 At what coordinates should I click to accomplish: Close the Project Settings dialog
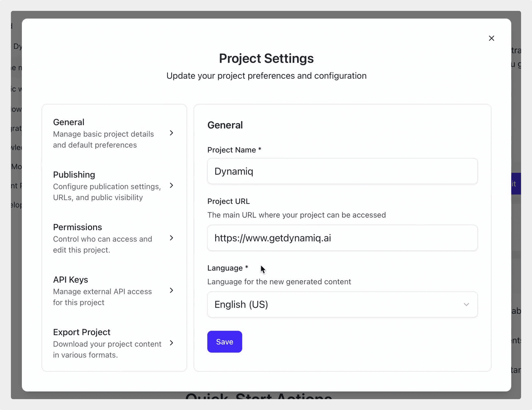[491, 38]
